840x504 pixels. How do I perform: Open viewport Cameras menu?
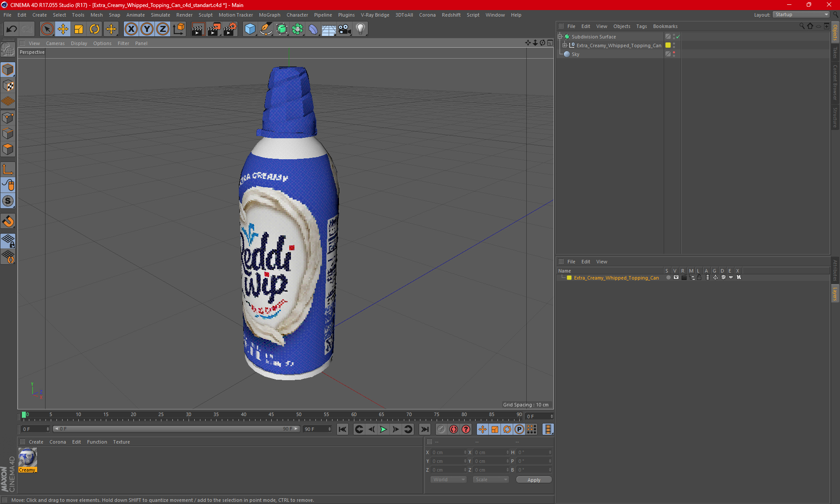click(55, 43)
